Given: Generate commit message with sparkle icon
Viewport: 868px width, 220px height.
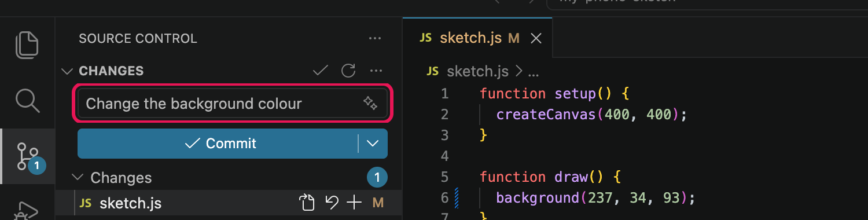Looking at the screenshot, I should [370, 104].
